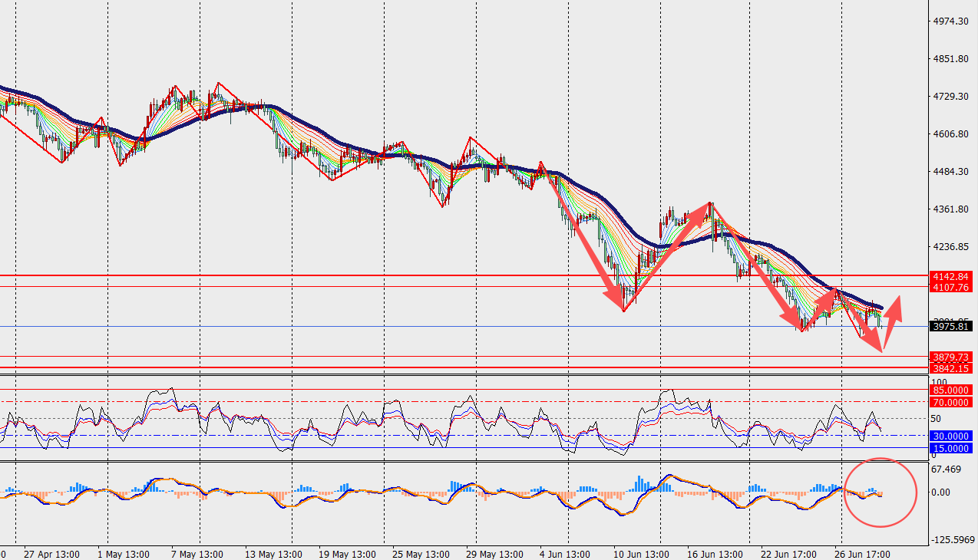978x560 pixels.
Task: Select the 85.0000 oscillator level label
Action: [950, 390]
